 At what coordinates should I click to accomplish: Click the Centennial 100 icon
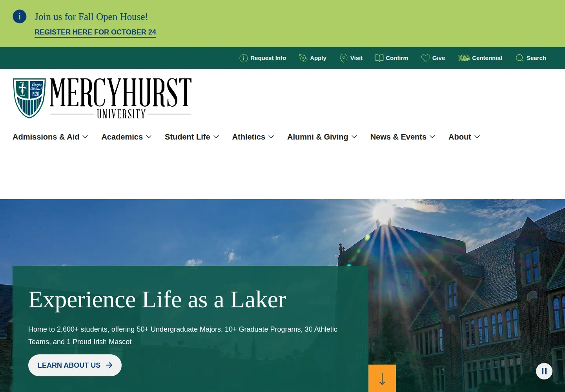(x=463, y=58)
